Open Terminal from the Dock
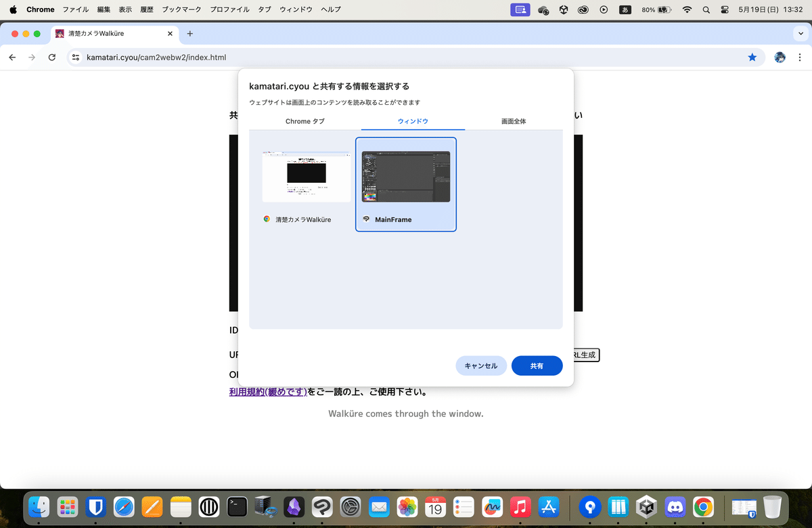Screen dimensions: 812x528 [x=238, y=506]
